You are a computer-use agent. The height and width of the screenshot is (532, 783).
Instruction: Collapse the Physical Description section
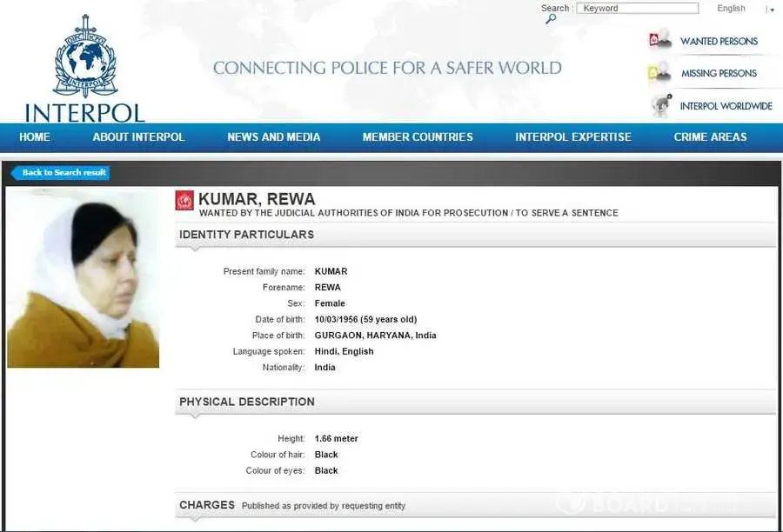(474, 402)
